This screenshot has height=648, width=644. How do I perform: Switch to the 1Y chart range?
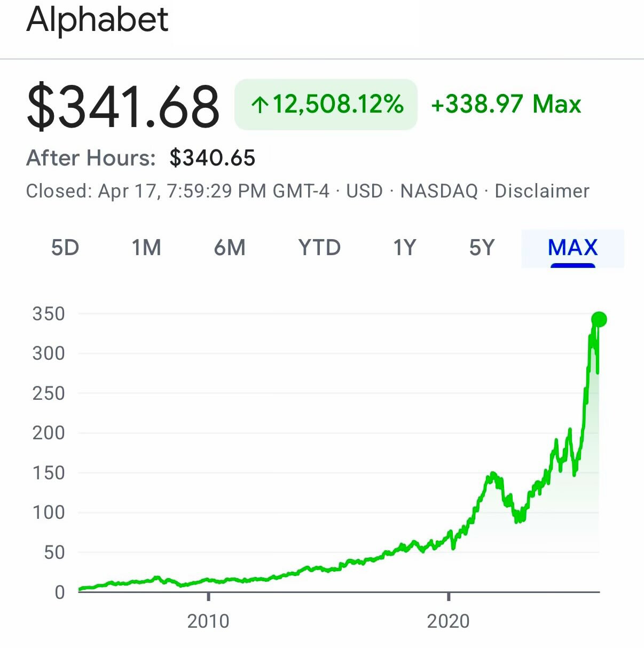[404, 248]
